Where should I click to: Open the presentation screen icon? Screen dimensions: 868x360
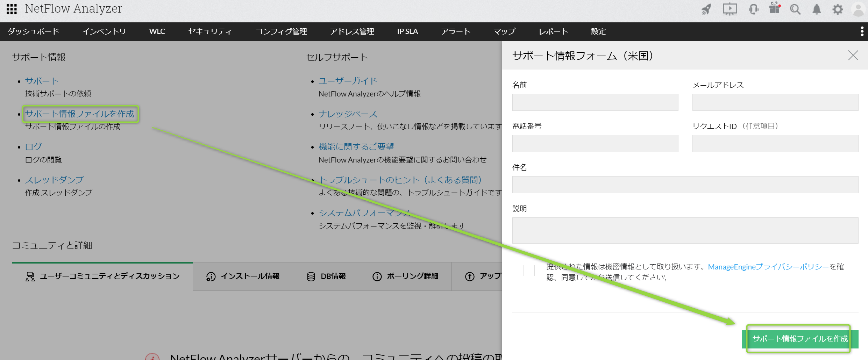point(730,9)
